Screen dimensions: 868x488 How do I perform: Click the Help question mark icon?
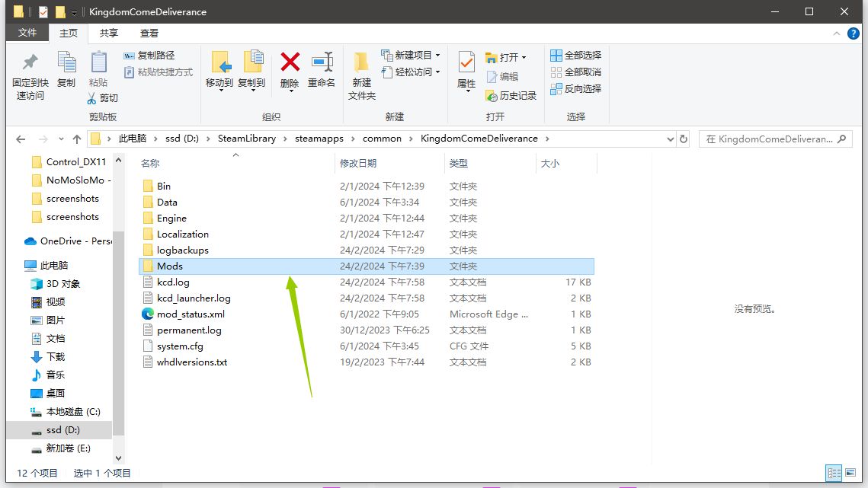click(853, 33)
